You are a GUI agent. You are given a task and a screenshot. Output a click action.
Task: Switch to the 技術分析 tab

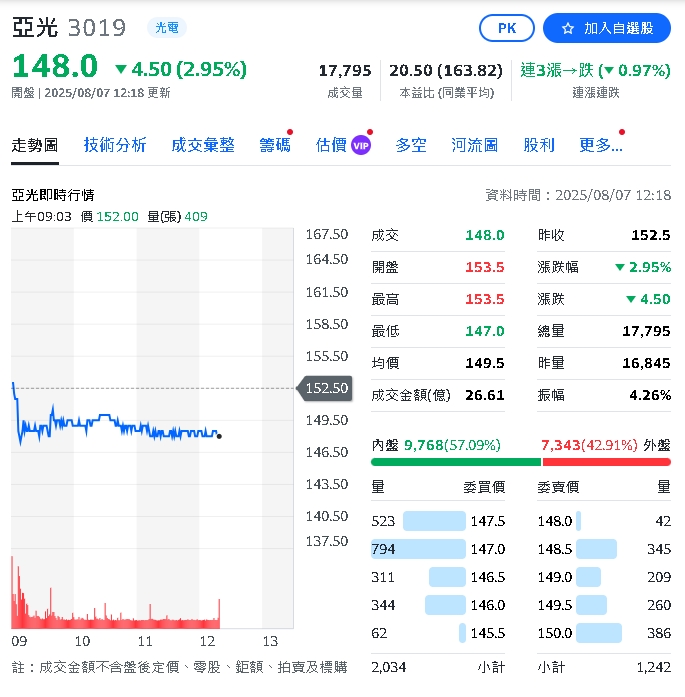coord(115,145)
